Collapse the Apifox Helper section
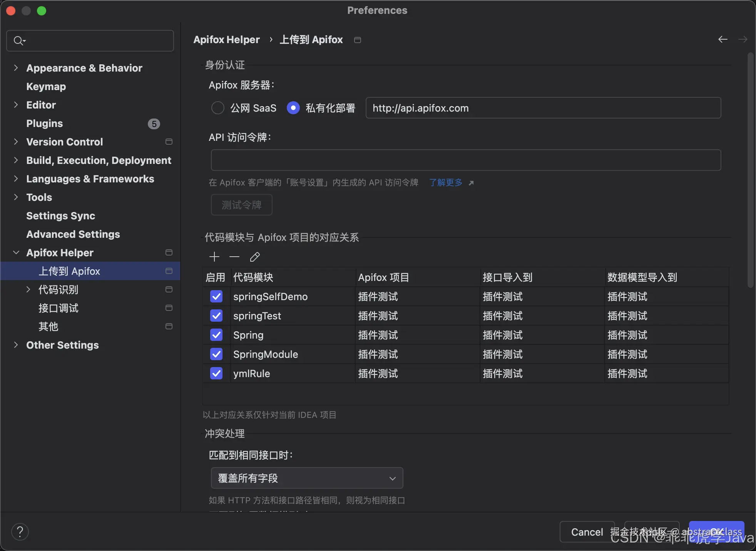Image resolution: width=756 pixels, height=551 pixels. (16, 252)
